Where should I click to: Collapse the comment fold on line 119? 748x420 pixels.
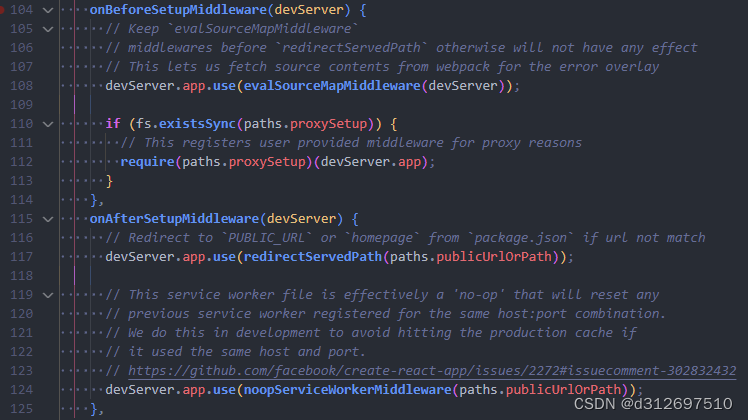[48, 295]
